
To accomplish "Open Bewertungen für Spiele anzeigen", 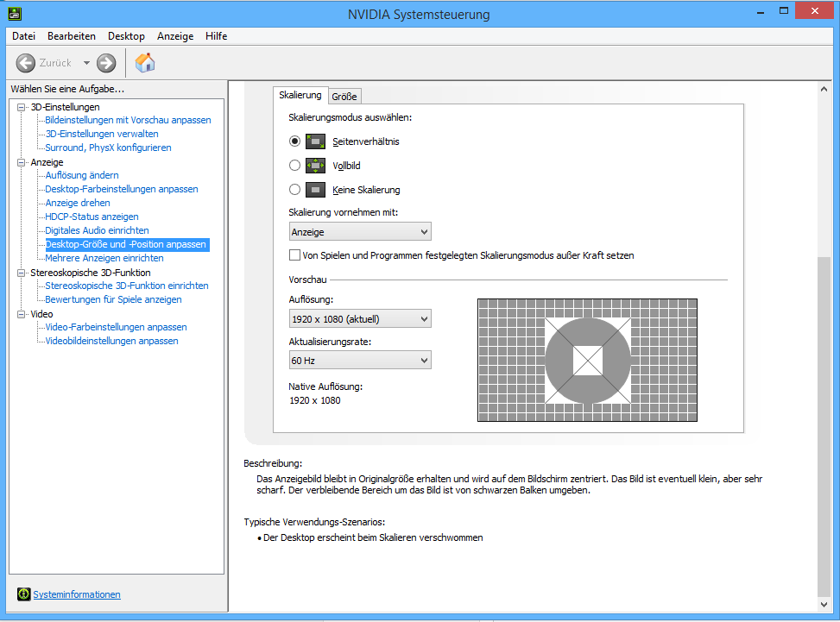I will (x=114, y=299).
